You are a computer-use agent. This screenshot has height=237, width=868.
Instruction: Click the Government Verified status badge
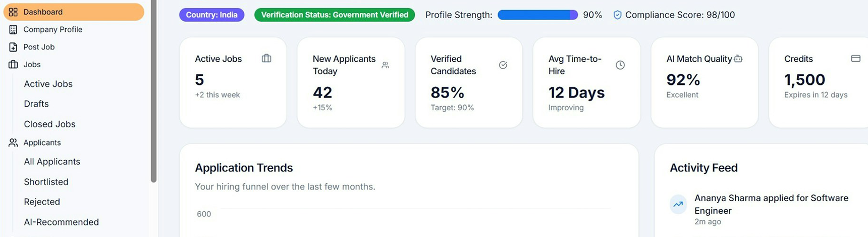click(335, 15)
